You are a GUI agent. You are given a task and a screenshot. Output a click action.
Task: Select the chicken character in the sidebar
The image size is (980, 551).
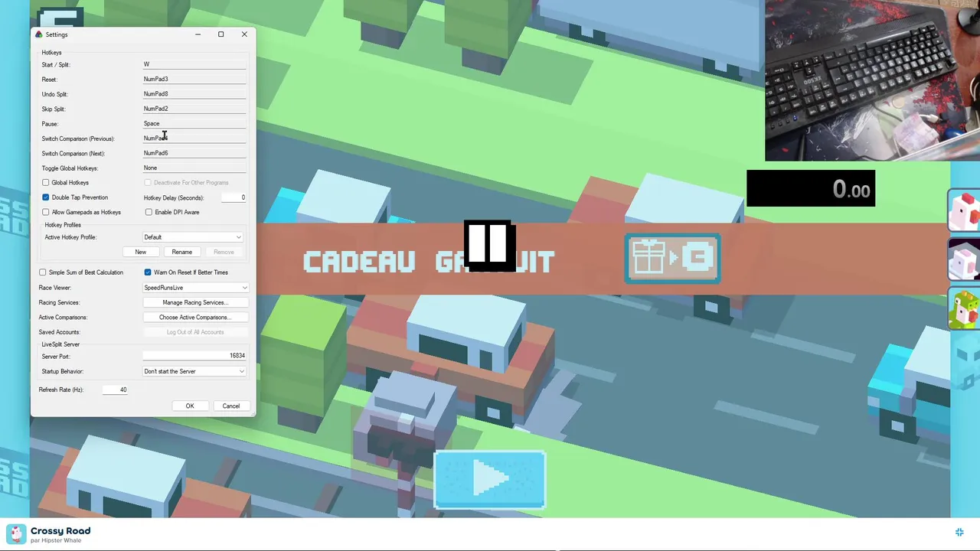[965, 210]
